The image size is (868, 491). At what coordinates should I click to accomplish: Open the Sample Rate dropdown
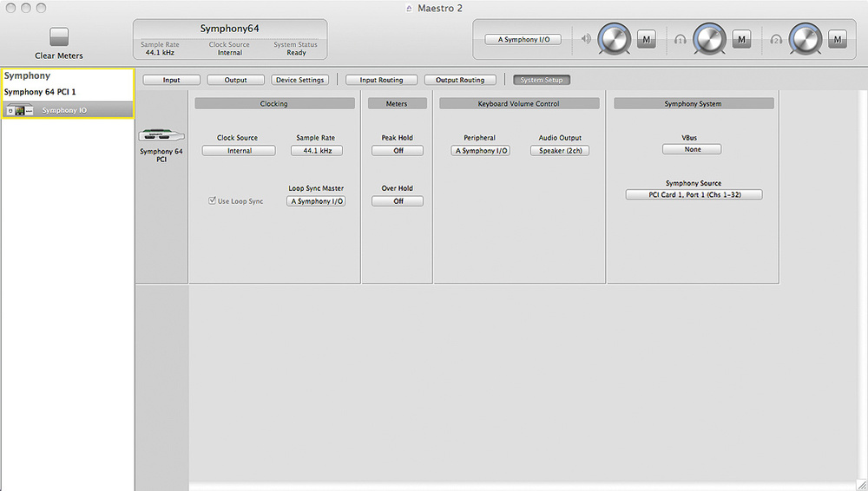316,151
